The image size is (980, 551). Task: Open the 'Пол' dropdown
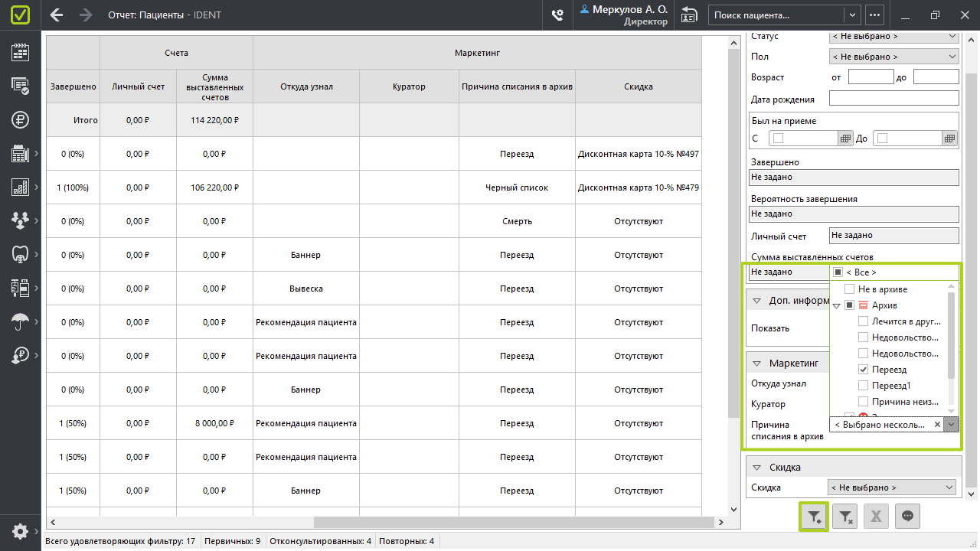pyautogui.click(x=893, y=57)
